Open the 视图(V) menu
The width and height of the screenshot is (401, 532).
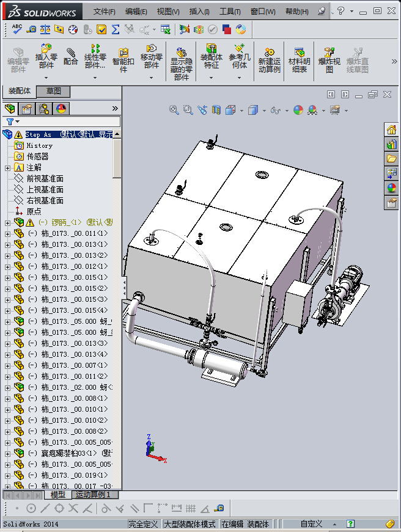168,12
